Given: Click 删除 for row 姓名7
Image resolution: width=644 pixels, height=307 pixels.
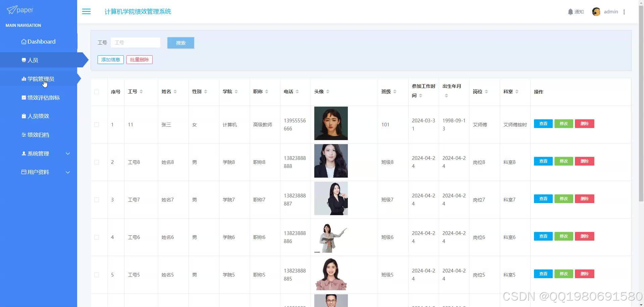Looking at the screenshot, I should 585,199.
